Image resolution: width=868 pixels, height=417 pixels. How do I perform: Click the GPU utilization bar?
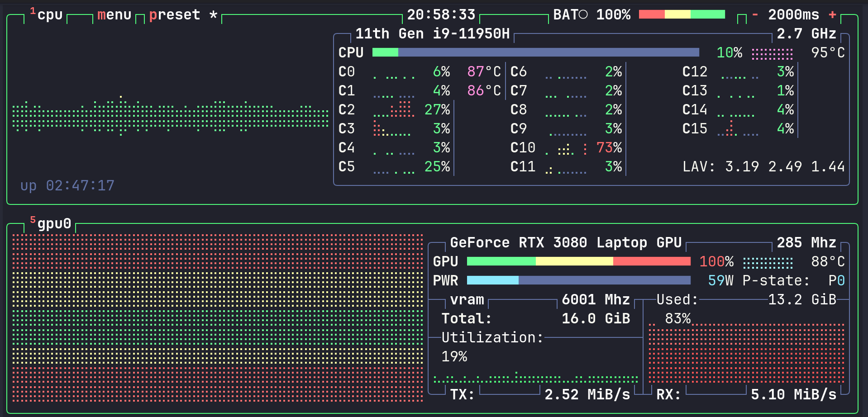point(579,261)
